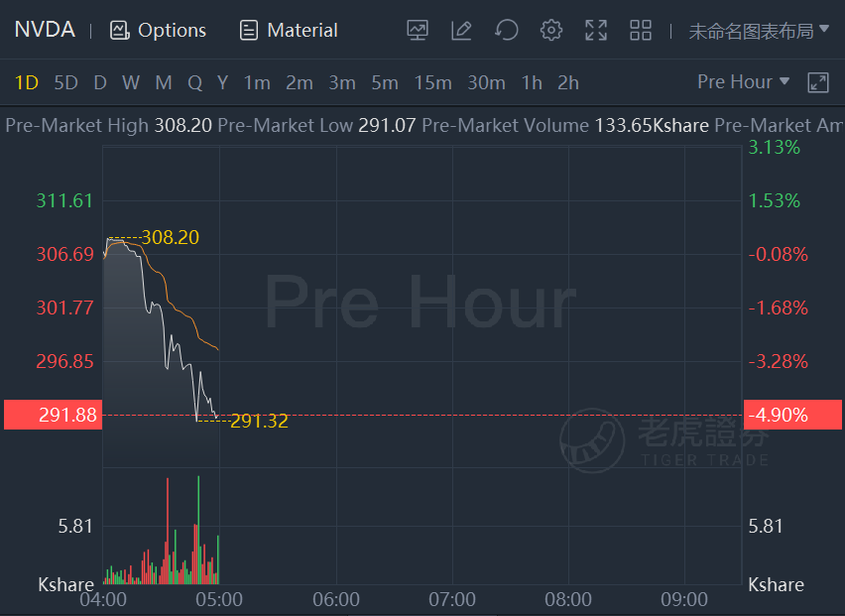Select the 1D timeframe tab
This screenshot has height=616, width=845.
[27, 83]
